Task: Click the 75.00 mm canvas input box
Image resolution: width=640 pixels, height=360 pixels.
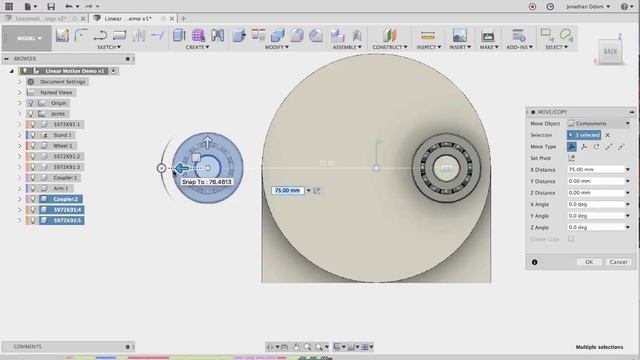Action: 288,190
